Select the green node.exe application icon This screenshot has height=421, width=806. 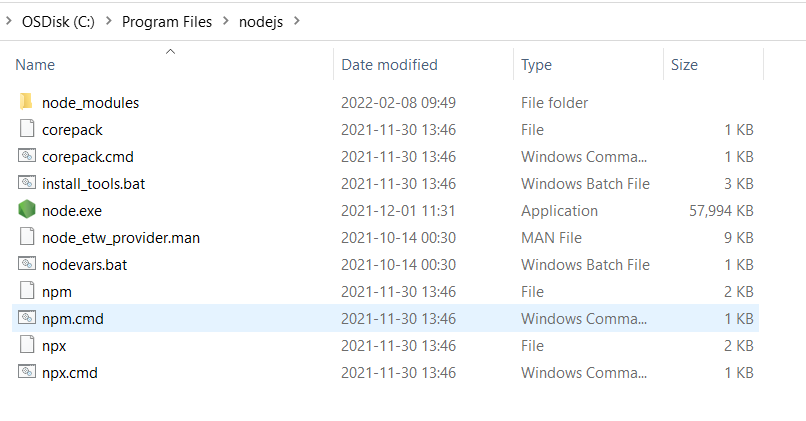click(27, 210)
